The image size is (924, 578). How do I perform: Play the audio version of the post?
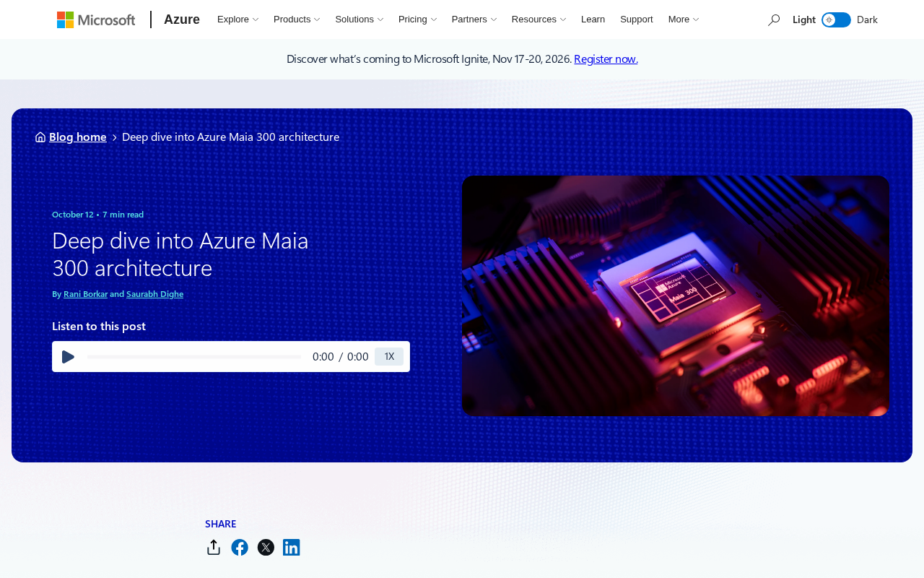[x=69, y=357]
